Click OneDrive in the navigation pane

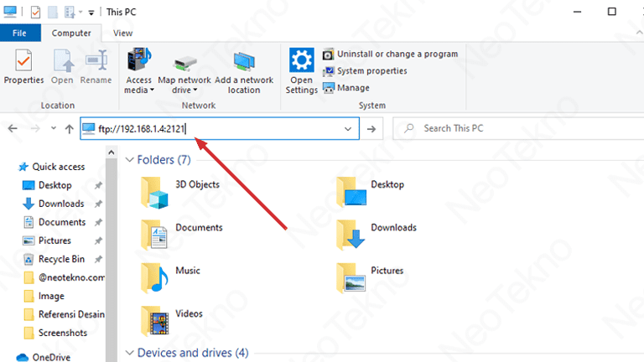(x=52, y=357)
